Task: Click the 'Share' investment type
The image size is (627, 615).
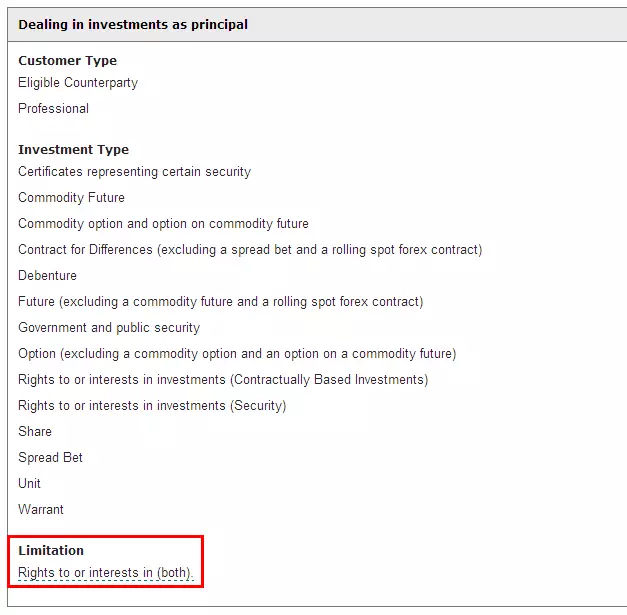Action: pyautogui.click(x=35, y=431)
